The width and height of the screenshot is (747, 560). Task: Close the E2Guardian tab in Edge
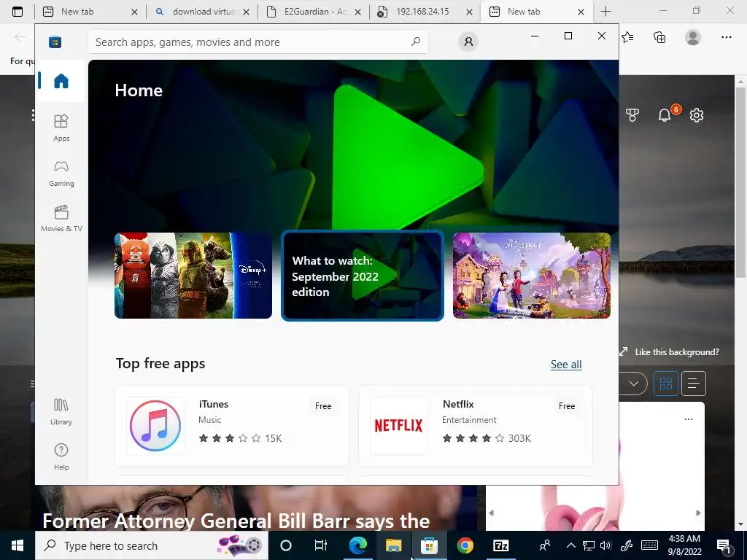click(357, 12)
